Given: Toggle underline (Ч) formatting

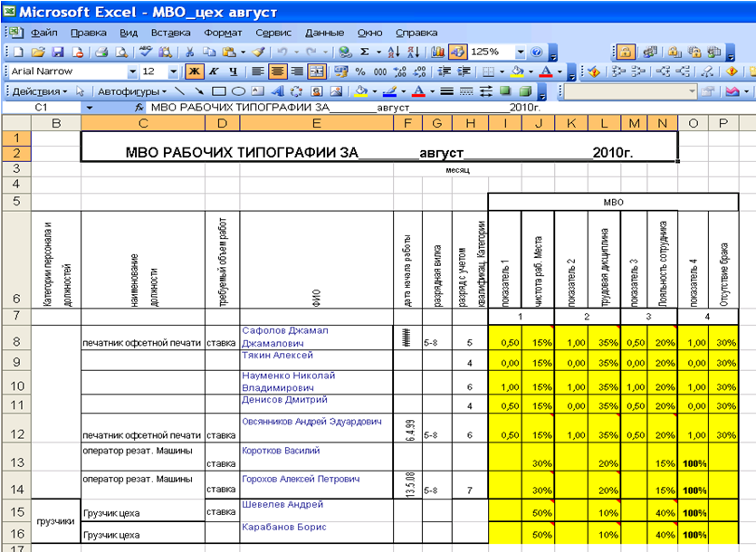Looking at the screenshot, I should (234, 71).
